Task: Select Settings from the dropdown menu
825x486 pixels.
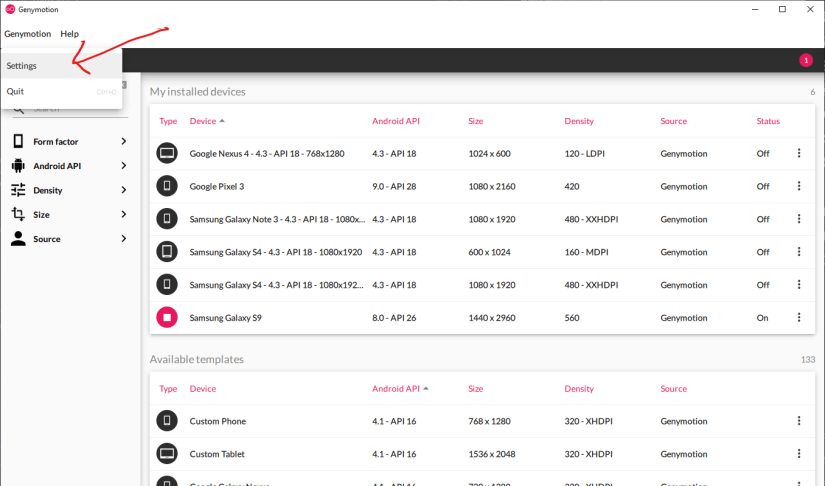Action: (x=62, y=66)
